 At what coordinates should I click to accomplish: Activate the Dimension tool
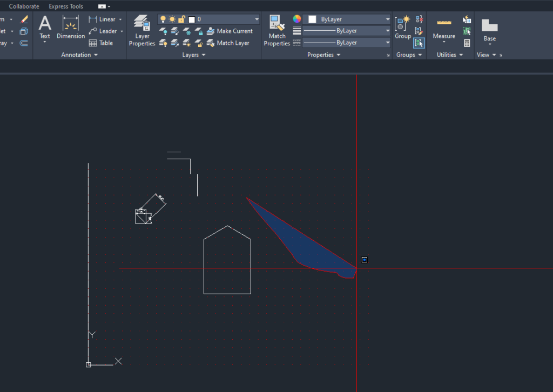[x=71, y=27]
